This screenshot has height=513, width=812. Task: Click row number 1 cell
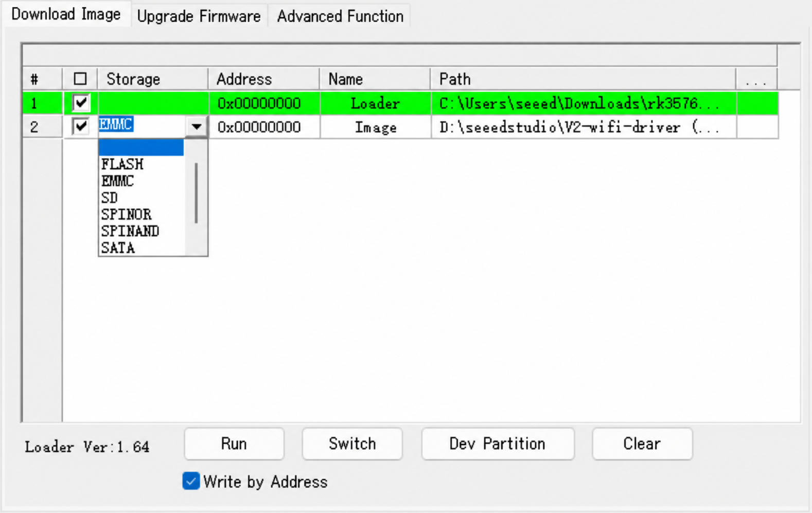pyautogui.click(x=42, y=103)
